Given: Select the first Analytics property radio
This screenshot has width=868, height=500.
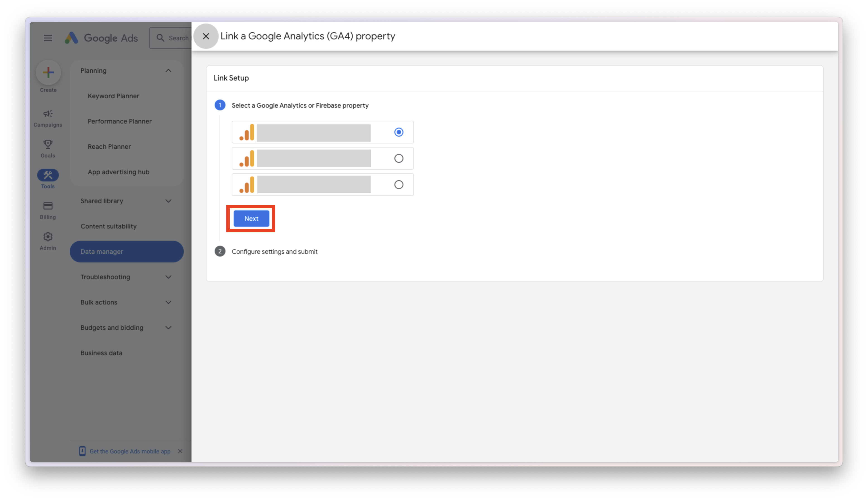Looking at the screenshot, I should click(399, 132).
